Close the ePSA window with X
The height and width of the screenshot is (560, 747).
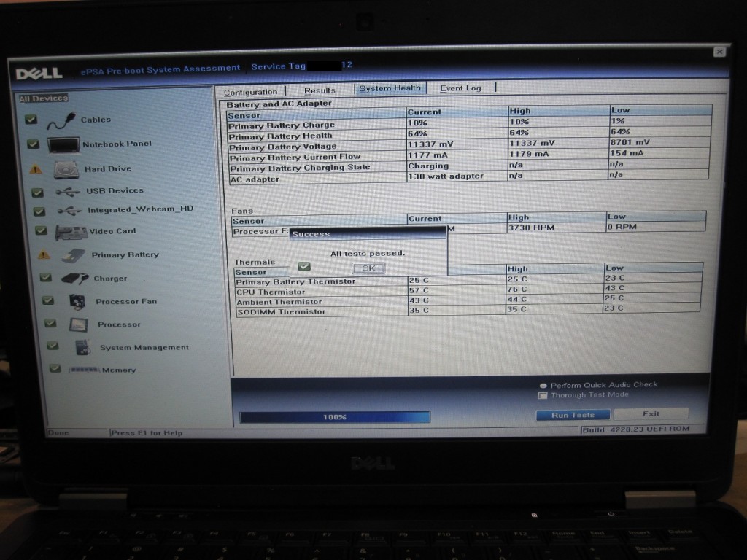(719, 52)
